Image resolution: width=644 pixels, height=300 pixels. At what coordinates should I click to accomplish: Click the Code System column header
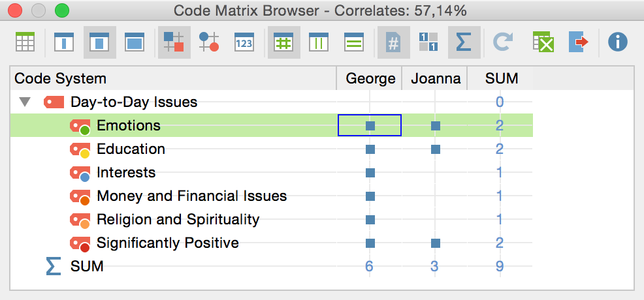click(60, 79)
